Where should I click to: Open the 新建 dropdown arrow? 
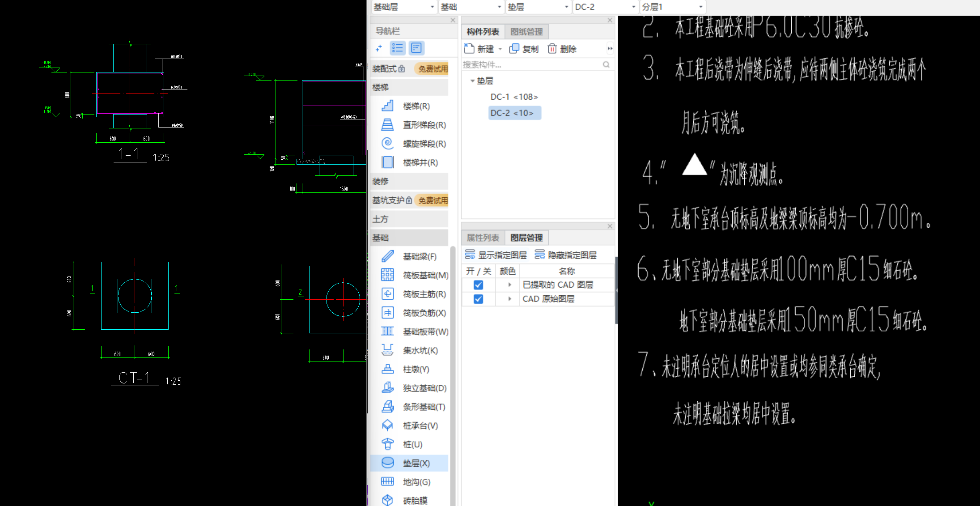[500, 49]
